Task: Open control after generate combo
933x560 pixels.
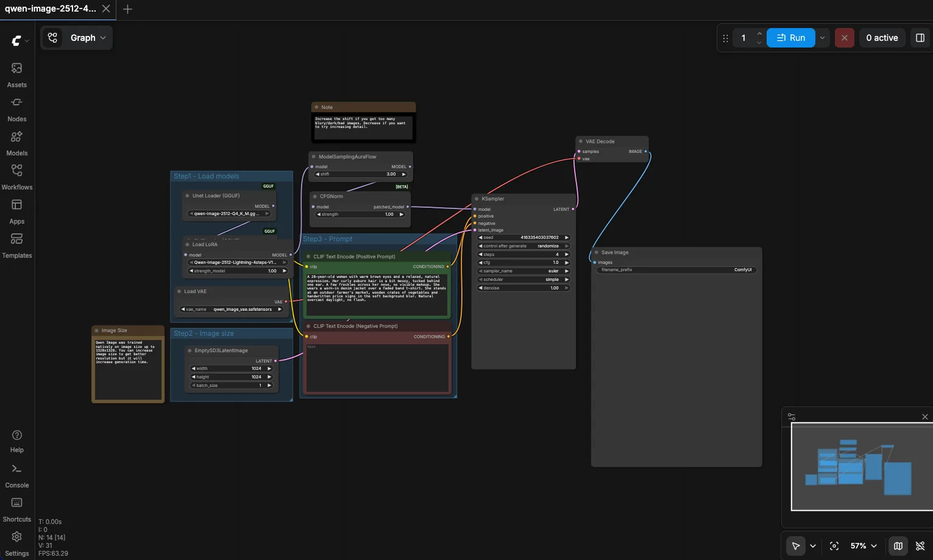Action: 523,246
